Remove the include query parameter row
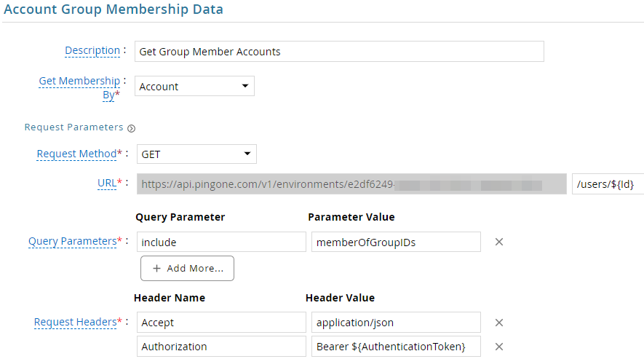Screen dimensions: 644x359 499,242
